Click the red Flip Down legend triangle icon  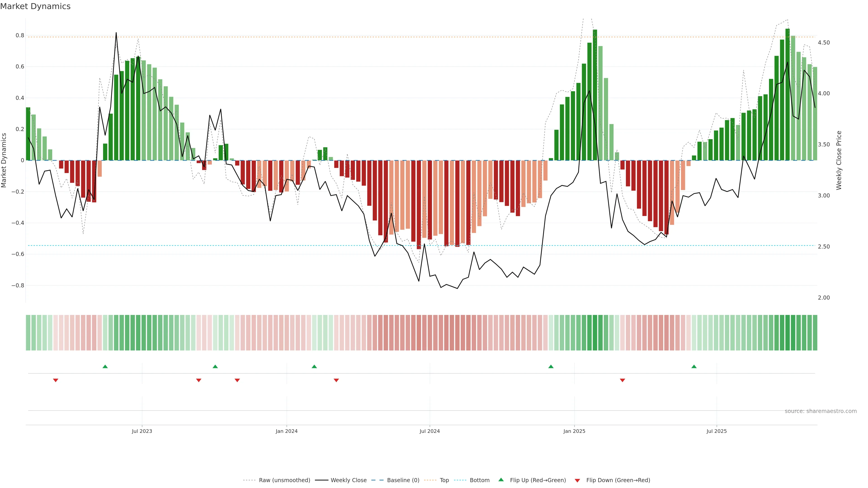coord(577,480)
